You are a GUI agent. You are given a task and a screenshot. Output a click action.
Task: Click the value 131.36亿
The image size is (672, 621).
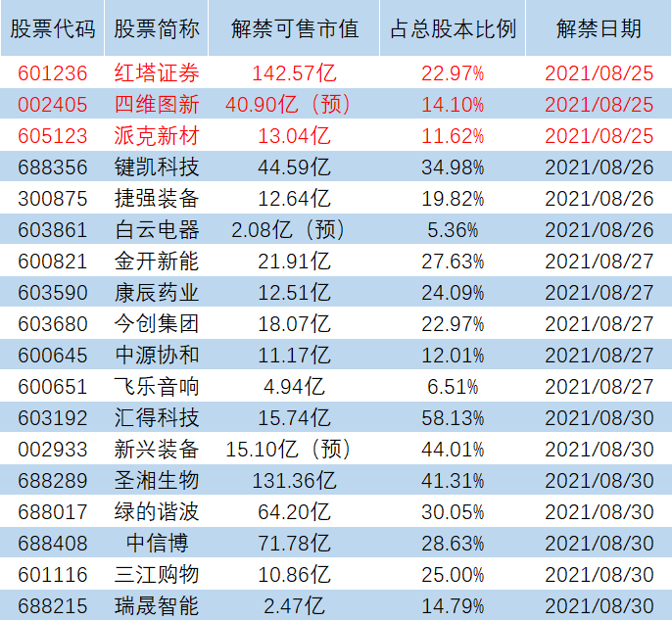pos(295,480)
